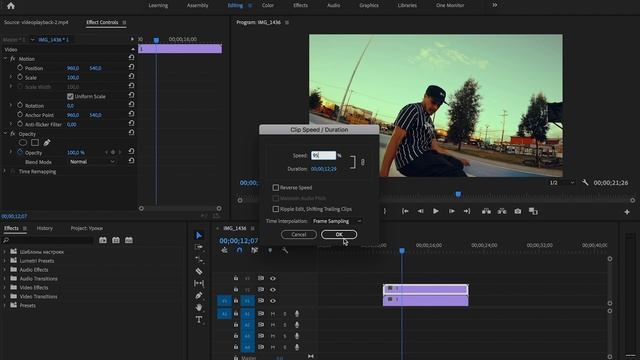Select the Hand tool

pyautogui.click(x=199, y=307)
